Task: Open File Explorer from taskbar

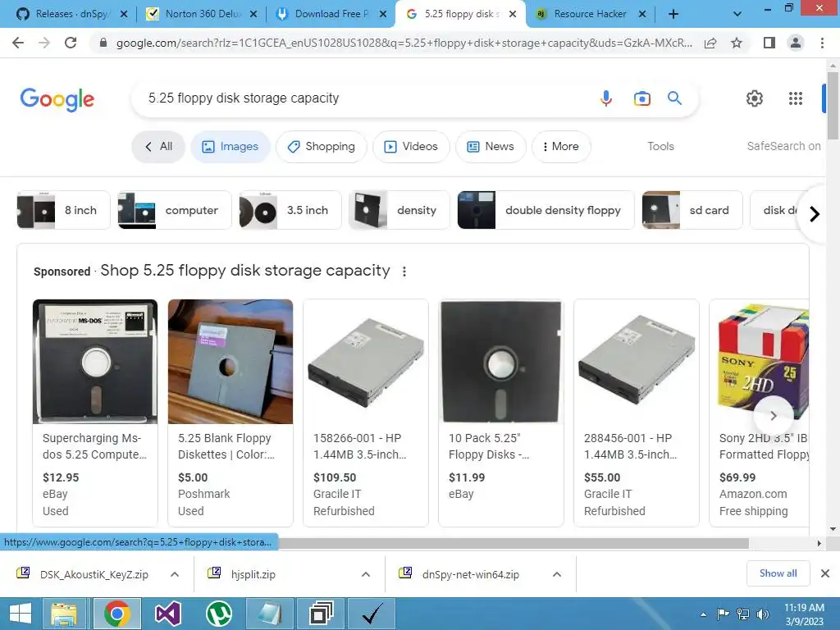Action: click(x=64, y=614)
